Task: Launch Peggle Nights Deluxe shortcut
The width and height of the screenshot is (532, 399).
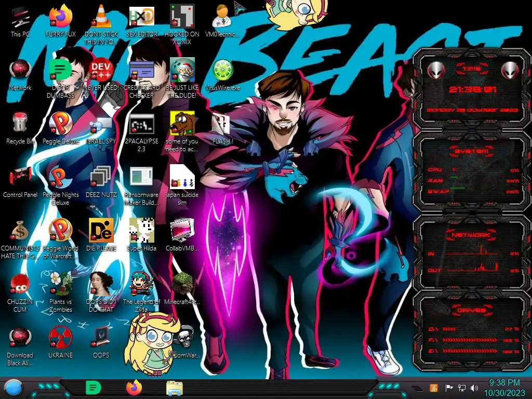Action: pos(61,177)
